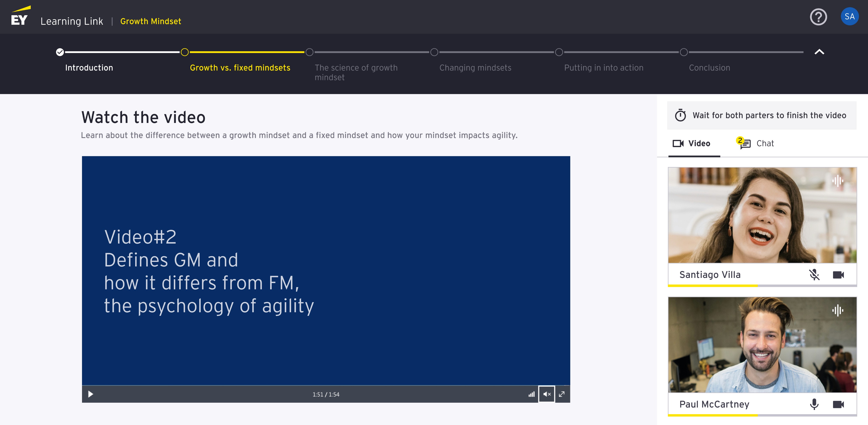
Task: Go to Introduction step
Action: pos(89,68)
